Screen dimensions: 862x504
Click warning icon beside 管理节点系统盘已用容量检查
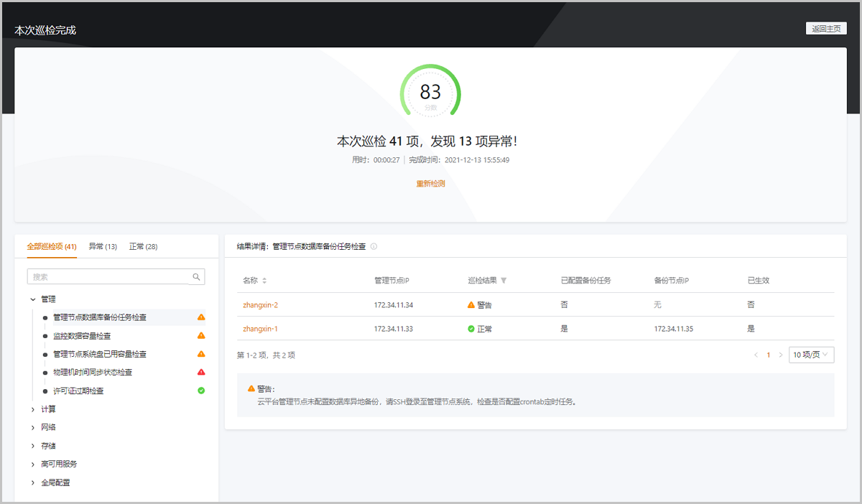point(201,354)
